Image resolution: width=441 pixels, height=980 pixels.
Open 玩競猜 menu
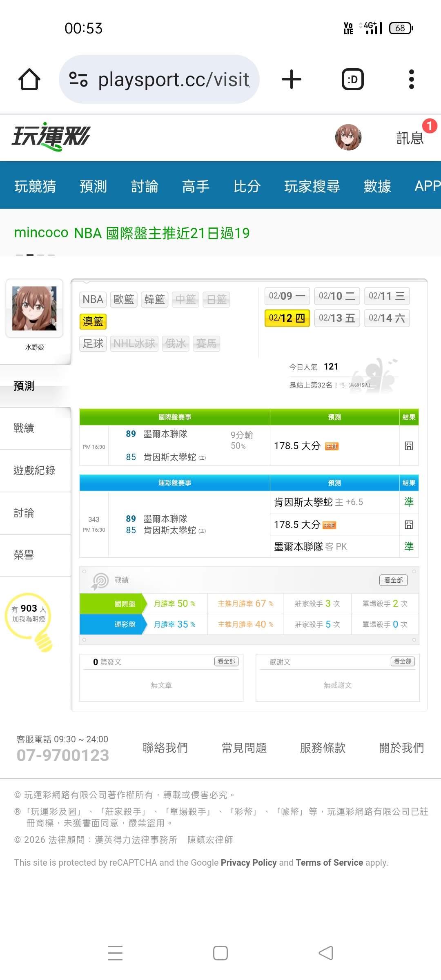[x=35, y=186]
